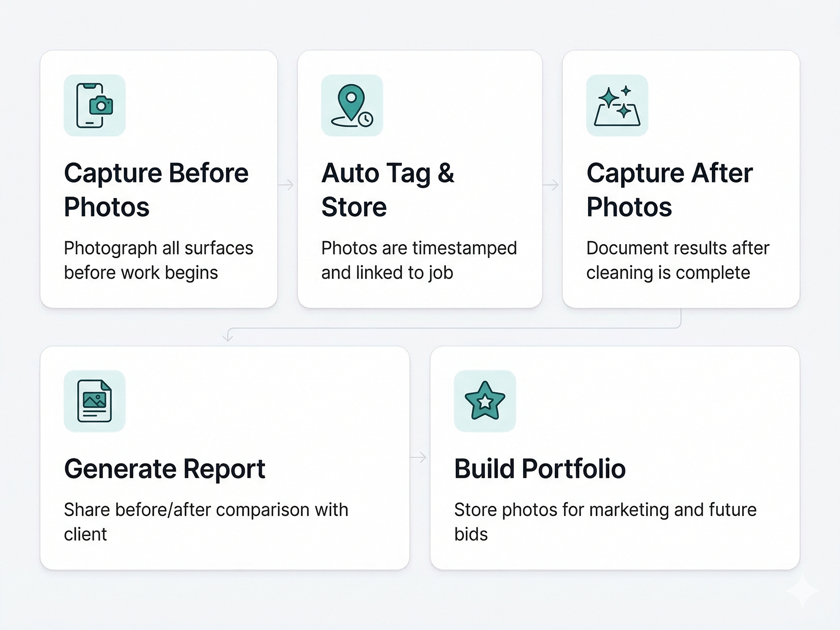Select the text 'Store photos for marketing and future bids'
This screenshot has width=840, height=630.
point(605,521)
